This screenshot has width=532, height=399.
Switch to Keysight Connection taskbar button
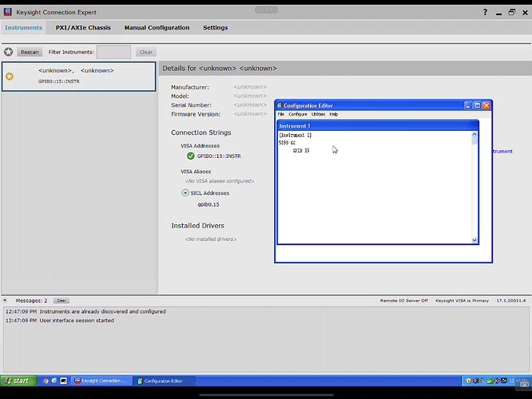pos(101,381)
